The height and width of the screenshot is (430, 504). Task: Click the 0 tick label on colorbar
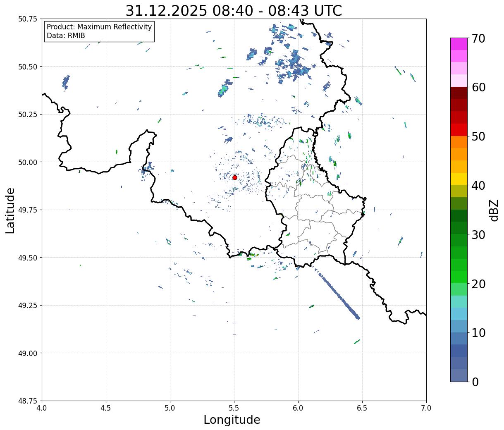(x=475, y=382)
